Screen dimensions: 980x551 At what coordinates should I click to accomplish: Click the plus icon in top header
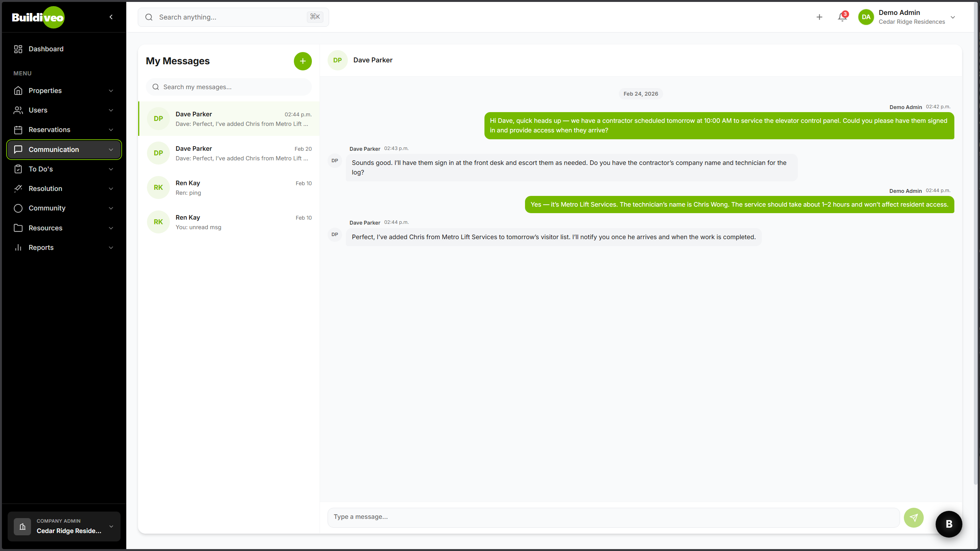click(x=819, y=17)
